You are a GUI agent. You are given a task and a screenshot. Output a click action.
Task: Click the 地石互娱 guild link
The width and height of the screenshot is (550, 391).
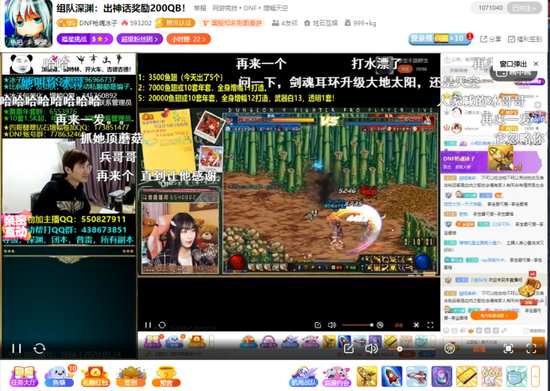pyautogui.click(x=321, y=23)
